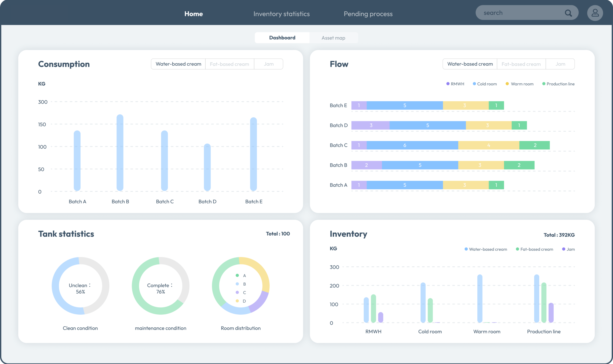Click the magnifier search icon

(x=568, y=13)
